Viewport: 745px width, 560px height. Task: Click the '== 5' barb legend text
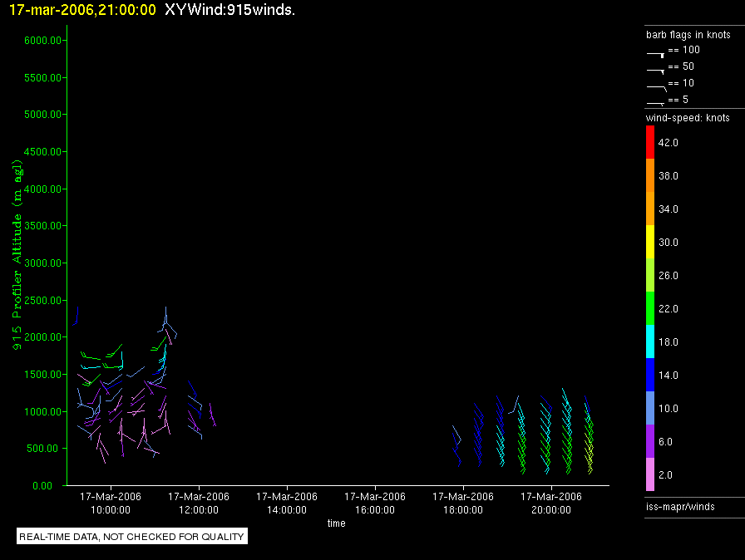[678, 99]
